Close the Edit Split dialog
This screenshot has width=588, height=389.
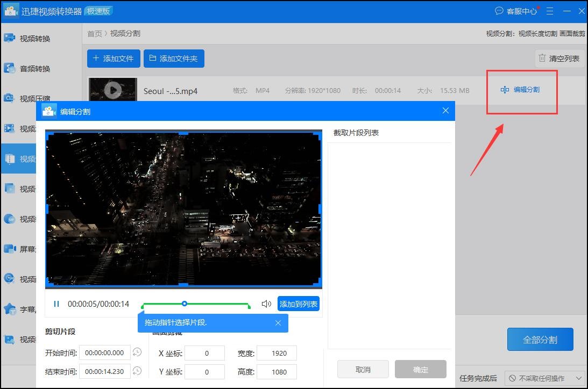445,111
